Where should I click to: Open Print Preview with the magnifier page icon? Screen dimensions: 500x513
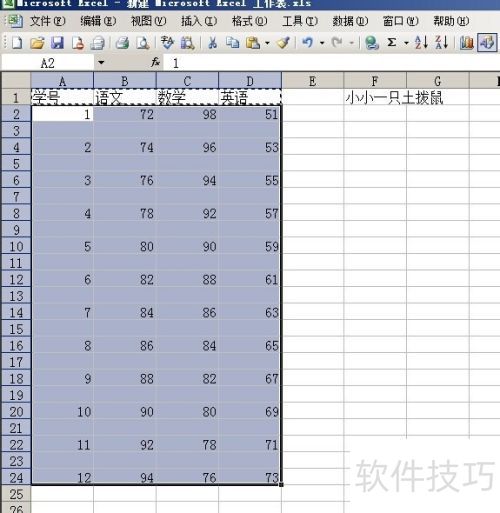(x=143, y=43)
